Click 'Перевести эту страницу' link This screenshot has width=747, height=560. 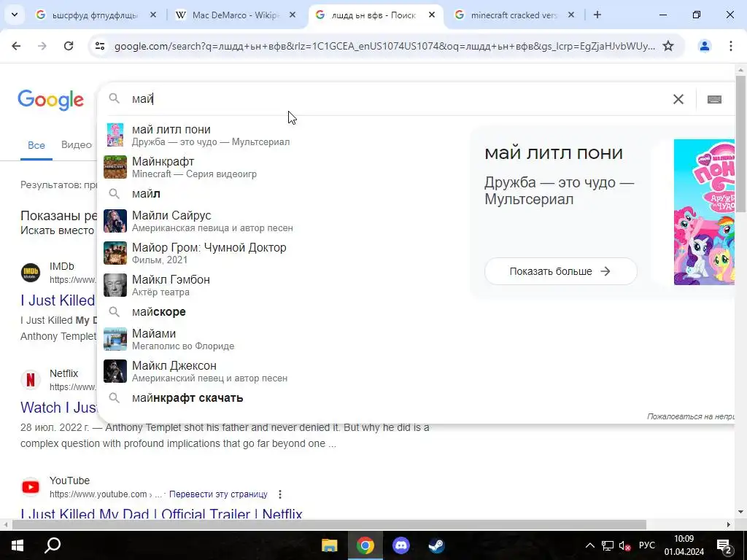click(218, 494)
